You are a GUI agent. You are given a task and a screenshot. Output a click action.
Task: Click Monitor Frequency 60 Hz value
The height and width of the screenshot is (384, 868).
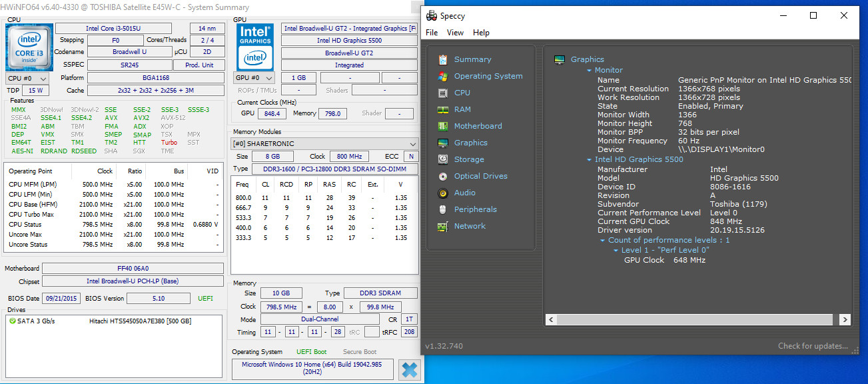tap(689, 141)
